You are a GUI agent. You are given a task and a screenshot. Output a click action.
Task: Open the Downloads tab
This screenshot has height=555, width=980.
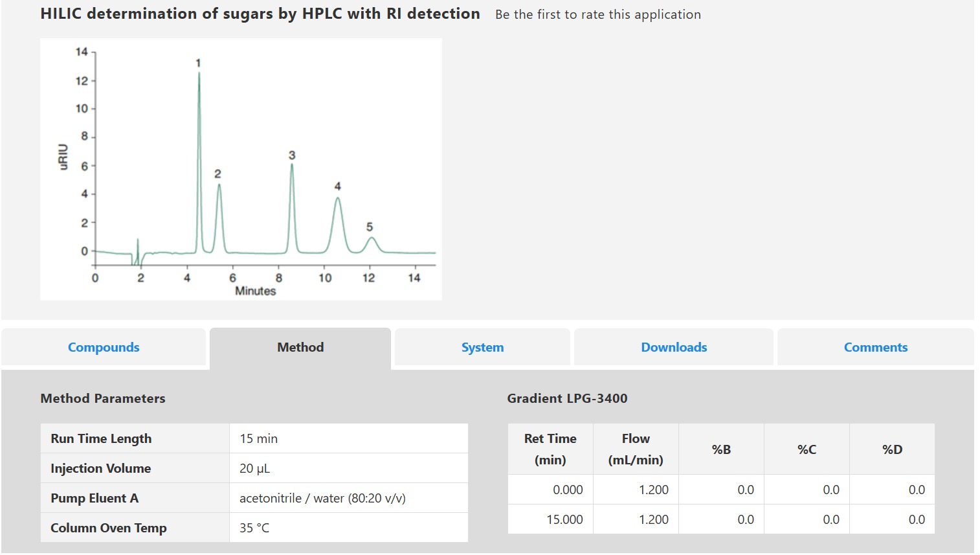tap(674, 347)
